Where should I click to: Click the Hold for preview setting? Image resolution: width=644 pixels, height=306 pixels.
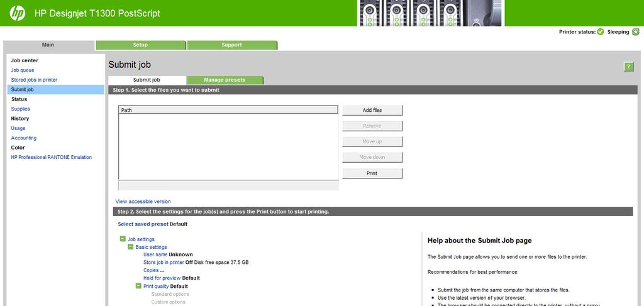point(162,278)
